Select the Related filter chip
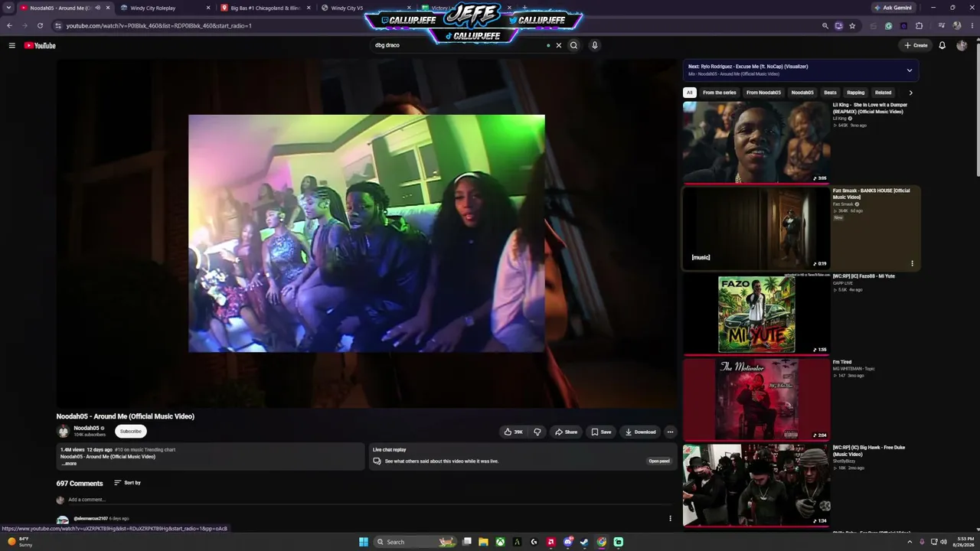The height and width of the screenshot is (551, 980). click(x=883, y=93)
